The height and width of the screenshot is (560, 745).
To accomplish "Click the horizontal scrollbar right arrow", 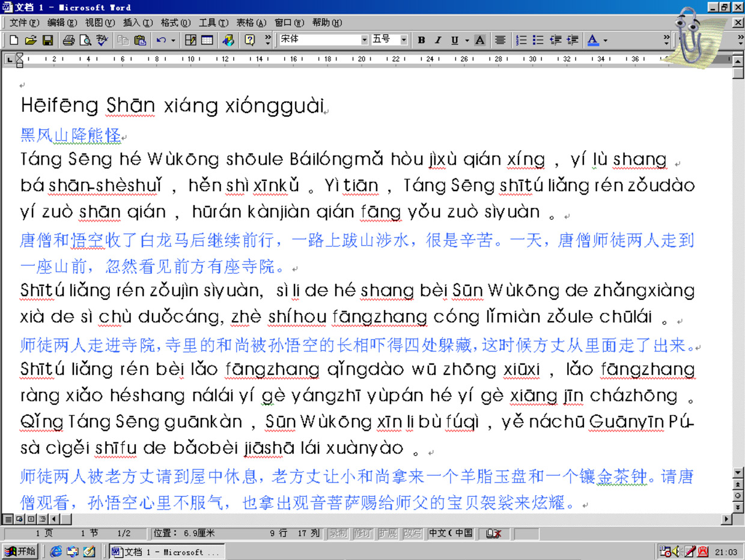I will (727, 519).
